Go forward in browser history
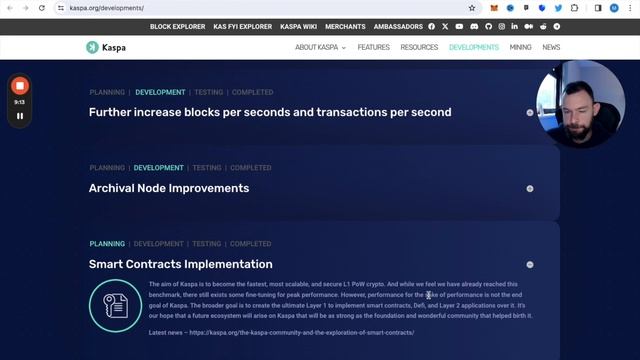The height and width of the screenshot is (360, 640). (x=25, y=8)
